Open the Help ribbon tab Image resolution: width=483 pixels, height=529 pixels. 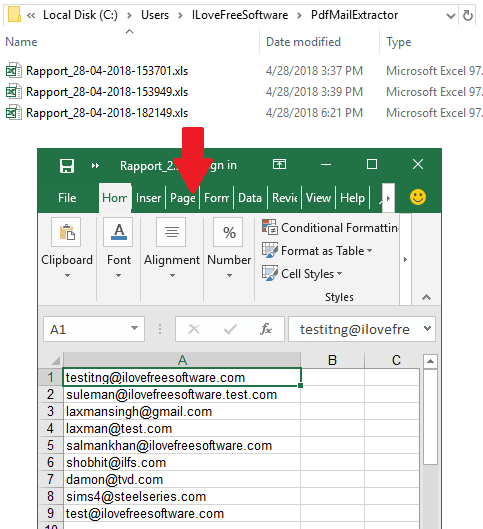352,198
